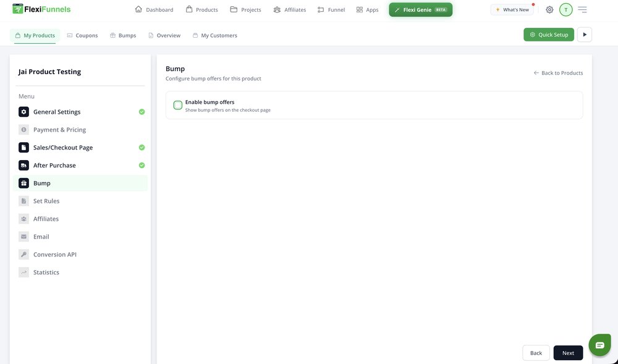Open General Settings menu item
Viewport: 618px width, 364px height.
coord(80,112)
